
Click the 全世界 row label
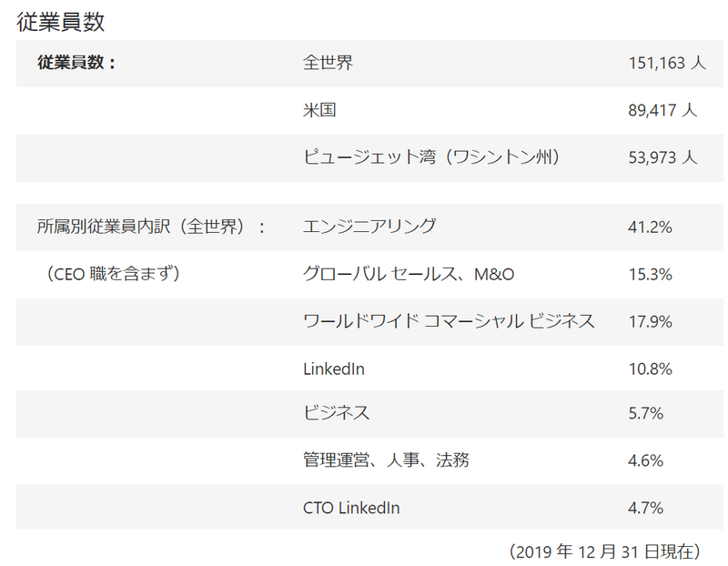(328, 63)
